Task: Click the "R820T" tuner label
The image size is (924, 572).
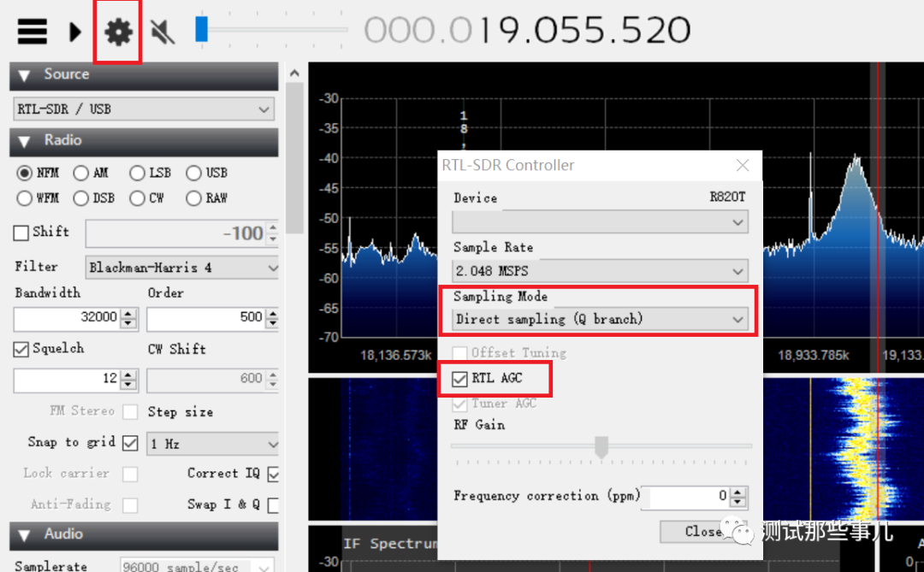Action: point(727,197)
